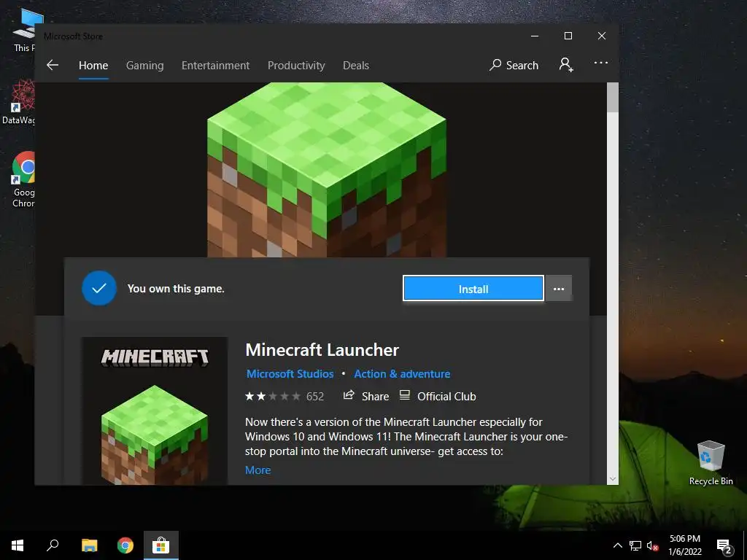Viewport: 747px width, 560px height.
Task: Click the taskbar search magnifier
Action: [x=53, y=545]
